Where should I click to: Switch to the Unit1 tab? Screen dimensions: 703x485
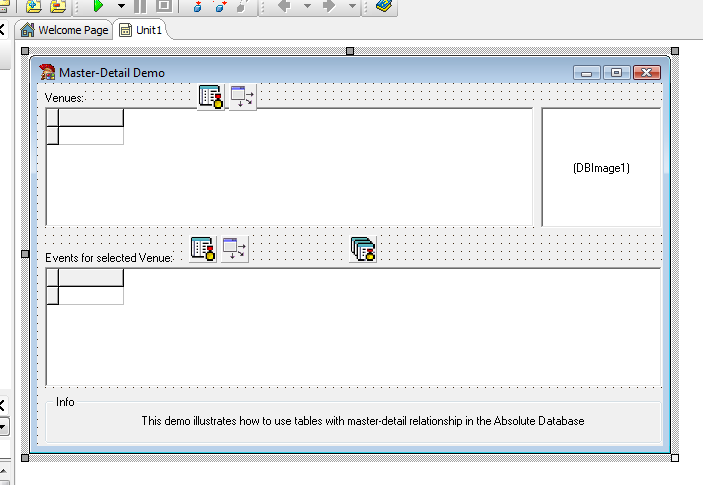(x=140, y=30)
